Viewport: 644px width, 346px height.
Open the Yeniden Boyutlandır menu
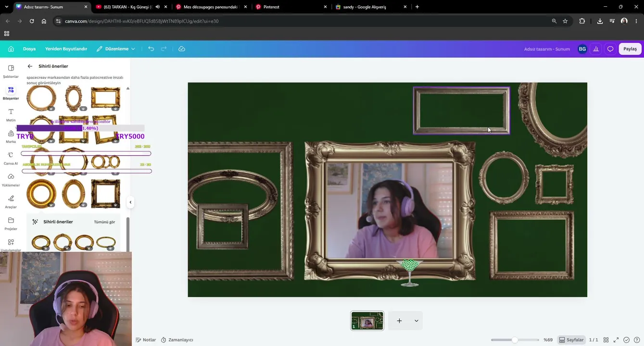66,49
